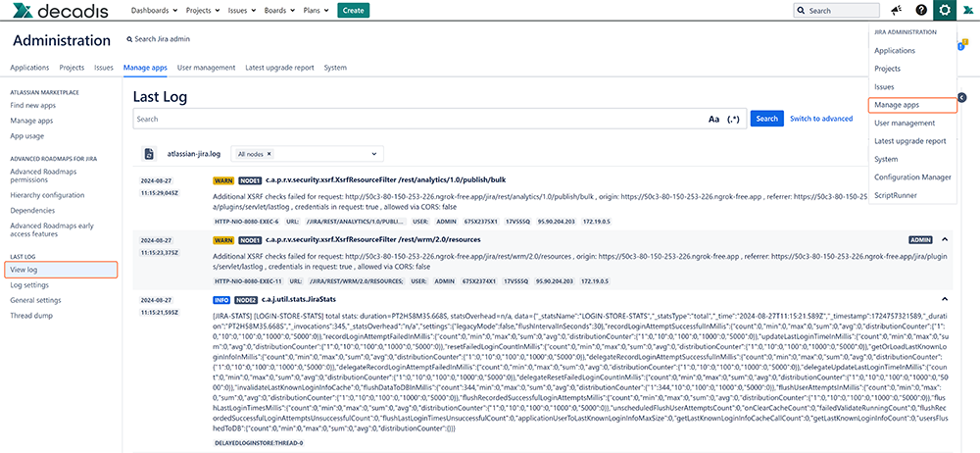Collapse the JiraStats INFO log entry
The image size is (980, 453).
click(944, 299)
